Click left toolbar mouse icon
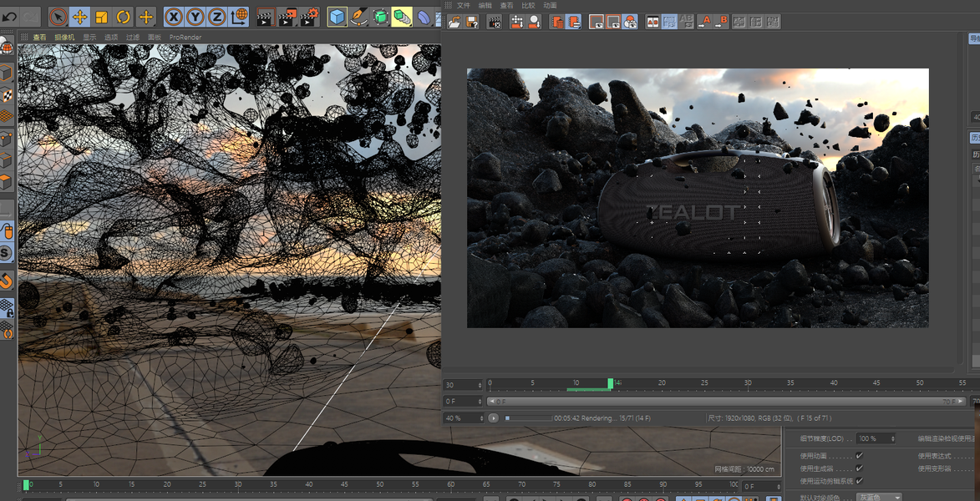The image size is (980, 501). coord(6,232)
